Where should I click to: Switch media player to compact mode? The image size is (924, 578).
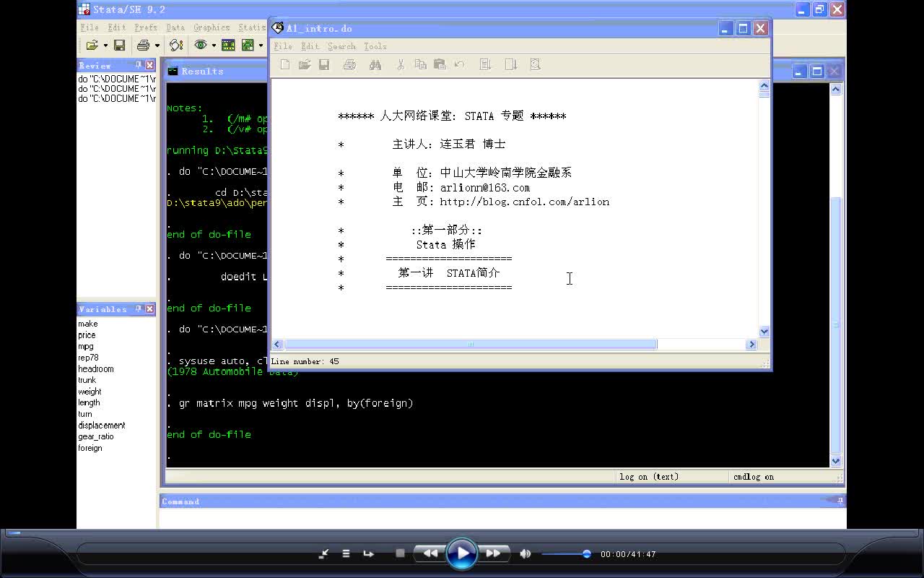click(x=323, y=554)
